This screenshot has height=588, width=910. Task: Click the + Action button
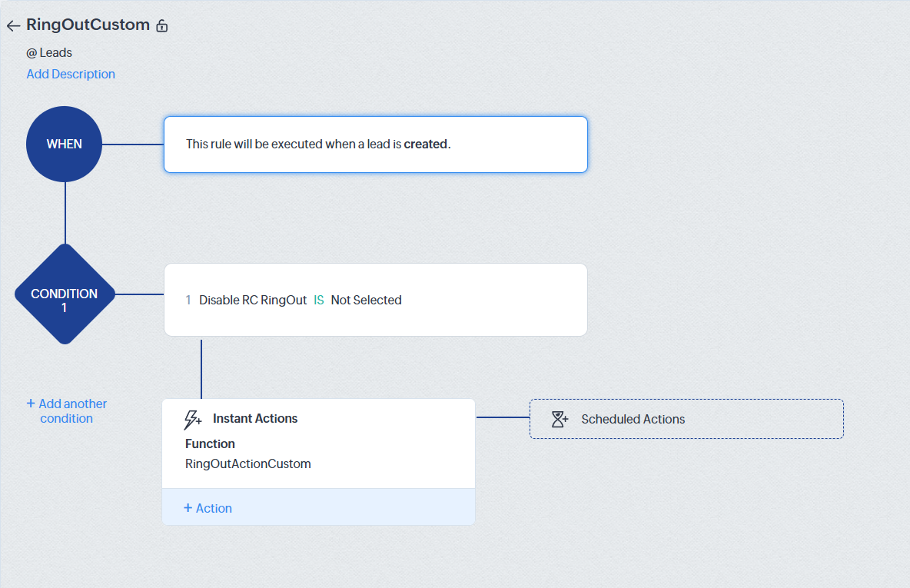coord(208,508)
